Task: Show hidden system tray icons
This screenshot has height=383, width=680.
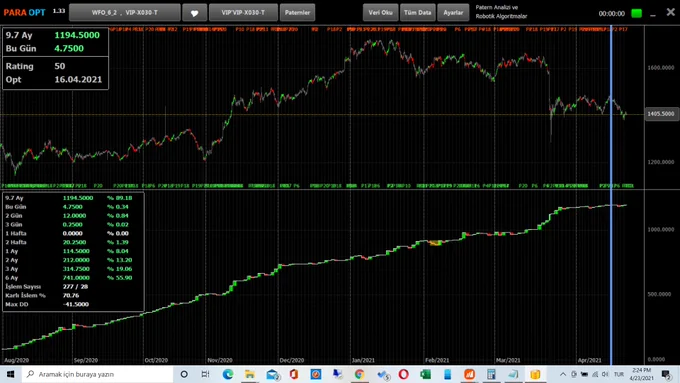Action: click(563, 374)
